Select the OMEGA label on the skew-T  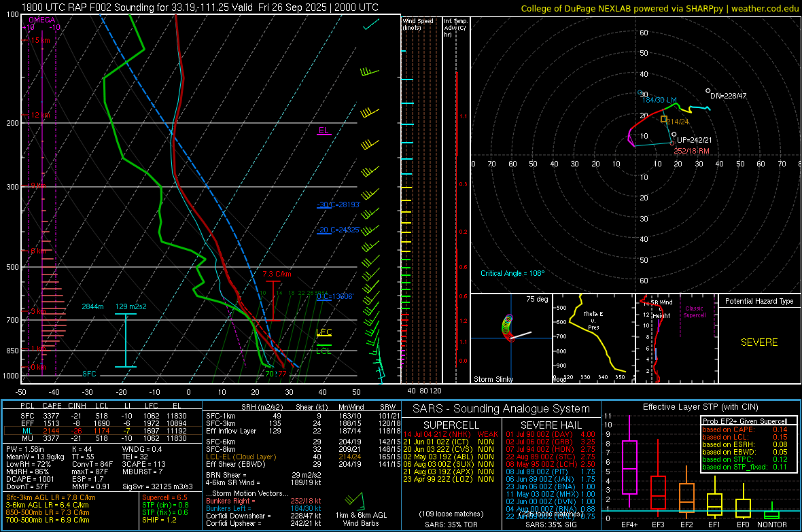tap(41, 20)
